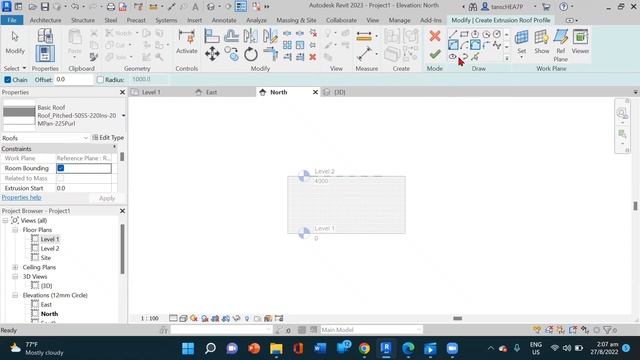Image resolution: width=640 pixels, height=360 pixels.
Task: Open Google Chrome from taskbar
Action: 364,349
